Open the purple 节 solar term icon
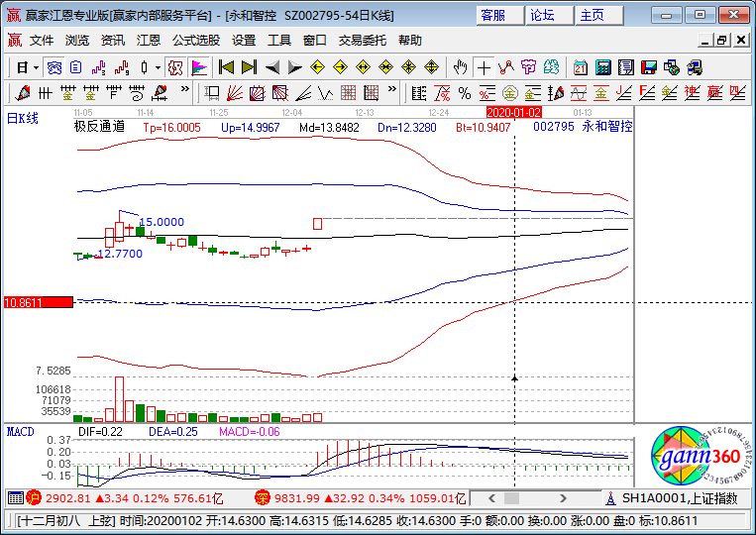 pyautogui.click(x=528, y=67)
